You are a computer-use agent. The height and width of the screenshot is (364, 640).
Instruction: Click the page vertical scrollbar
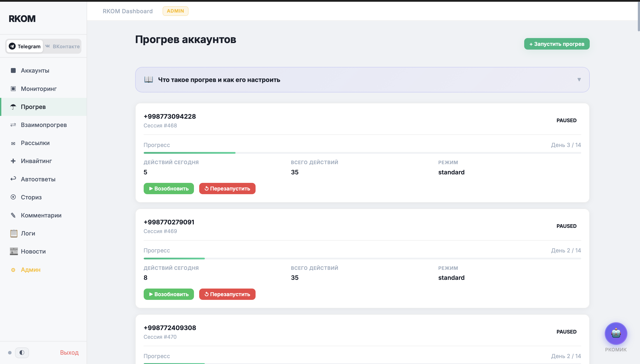click(638, 17)
